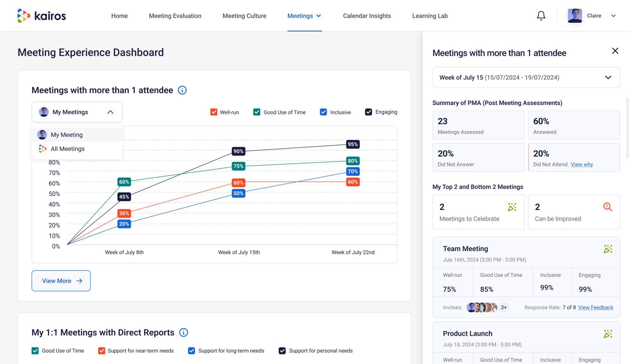Image resolution: width=631 pixels, height=364 pixels.
Task: Click the View More button
Action: pyautogui.click(x=61, y=281)
